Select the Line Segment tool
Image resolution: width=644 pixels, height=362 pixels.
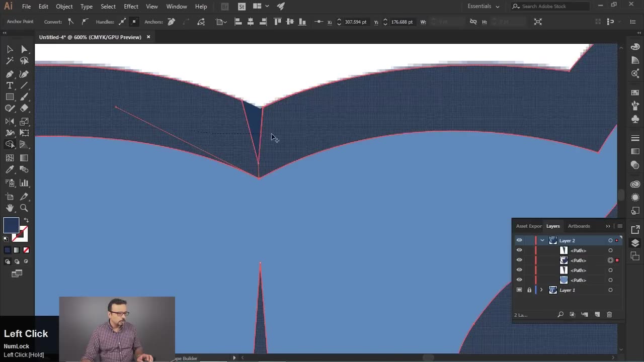(x=24, y=85)
